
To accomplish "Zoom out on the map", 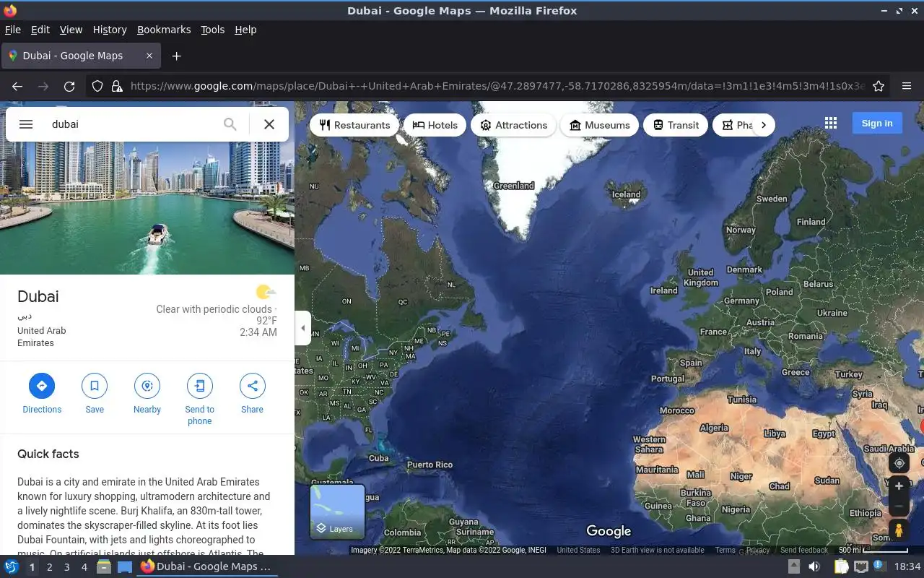I will pos(899,507).
